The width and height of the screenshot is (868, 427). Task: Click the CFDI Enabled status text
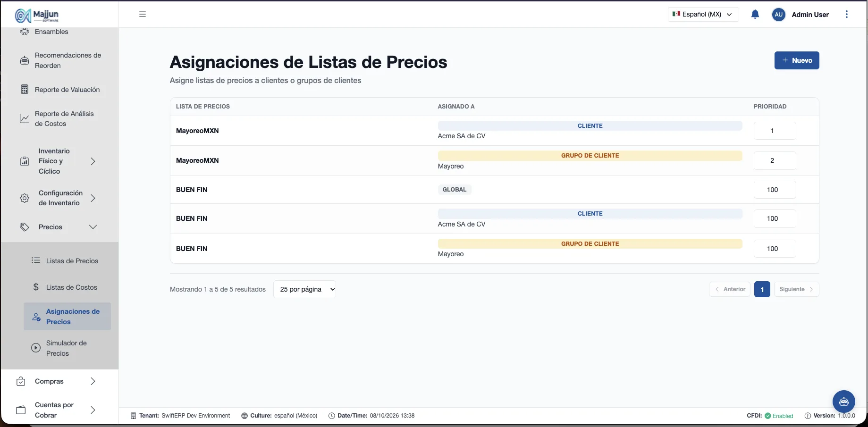pyautogui.click(x=783, y=416)
